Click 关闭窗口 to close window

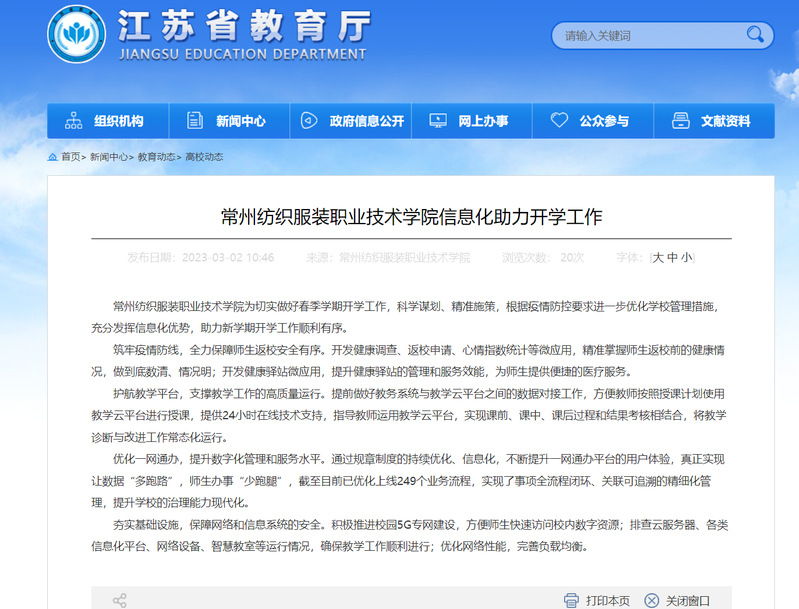pyautogui.click(x=688, y=600)
